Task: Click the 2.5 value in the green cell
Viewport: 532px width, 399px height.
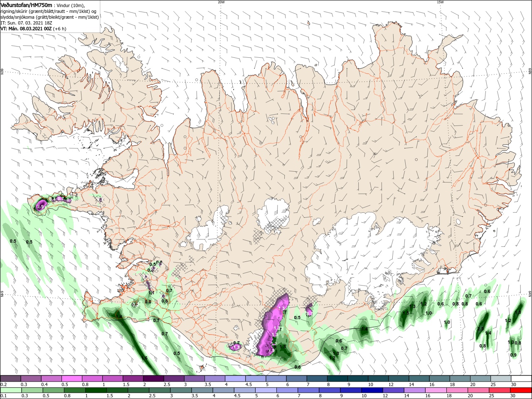Action: pyautogui.click(x=480, y=329)
